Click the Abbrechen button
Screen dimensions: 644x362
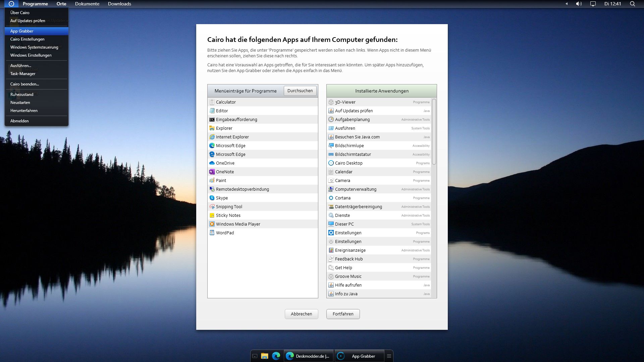(x=301, y=314)
